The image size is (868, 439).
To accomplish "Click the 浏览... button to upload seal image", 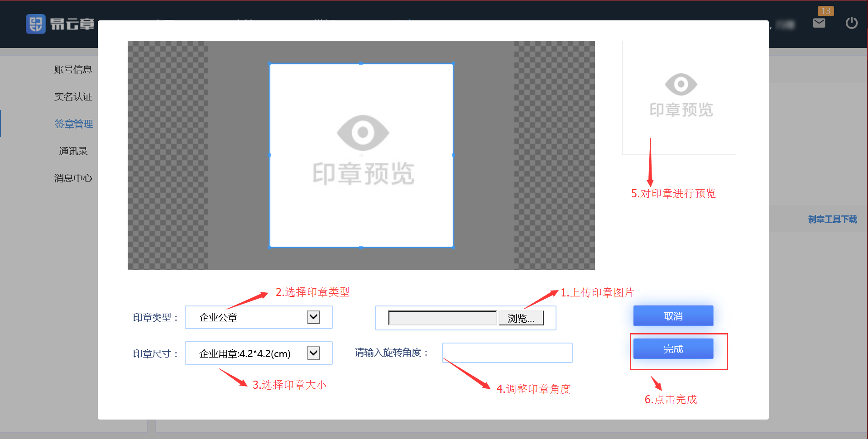I will 521,318.
